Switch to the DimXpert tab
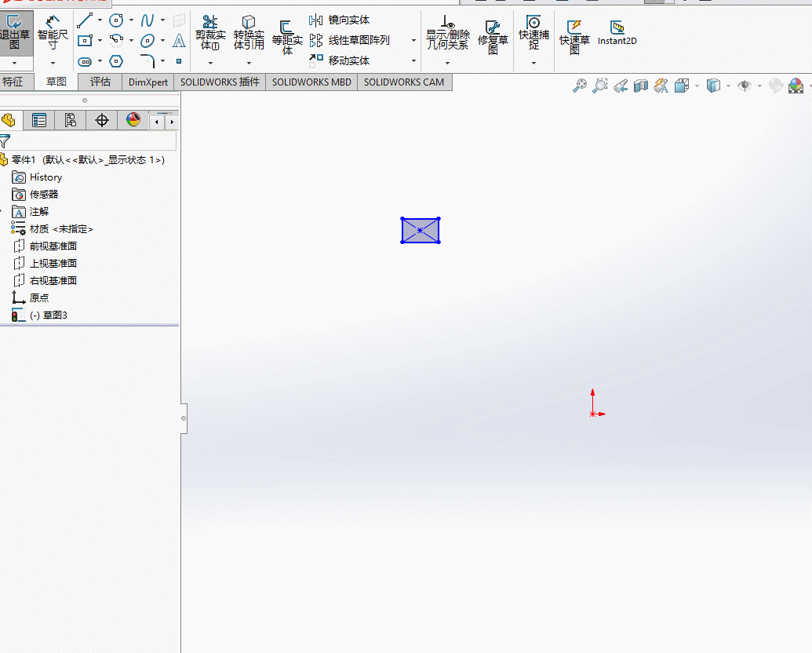The image size is (812, 653). [148, 82]
